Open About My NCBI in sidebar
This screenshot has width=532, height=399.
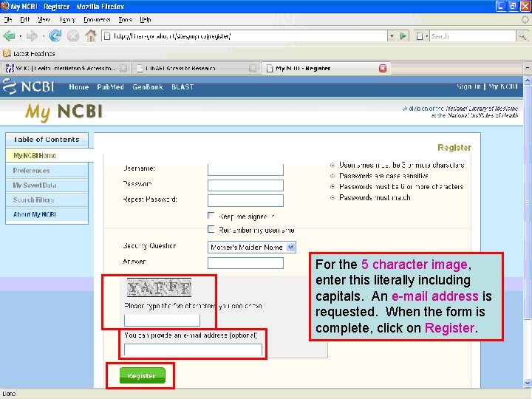coord(35,214)
